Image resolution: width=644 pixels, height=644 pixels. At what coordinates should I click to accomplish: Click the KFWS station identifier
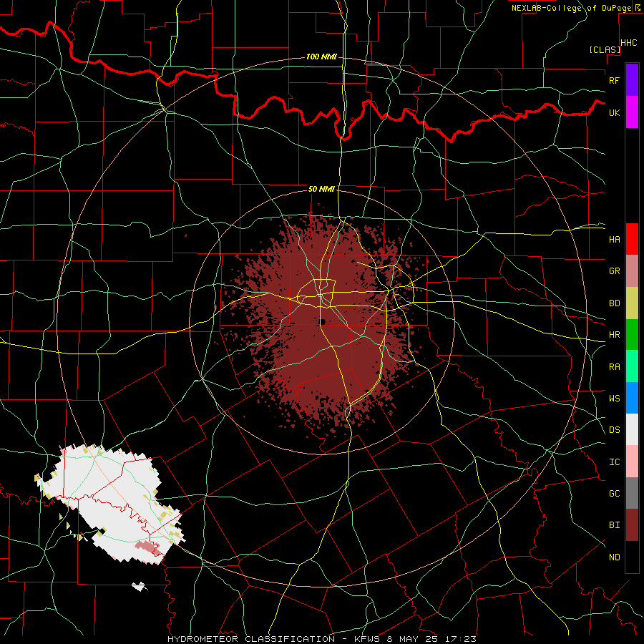(x=368, y=639)
